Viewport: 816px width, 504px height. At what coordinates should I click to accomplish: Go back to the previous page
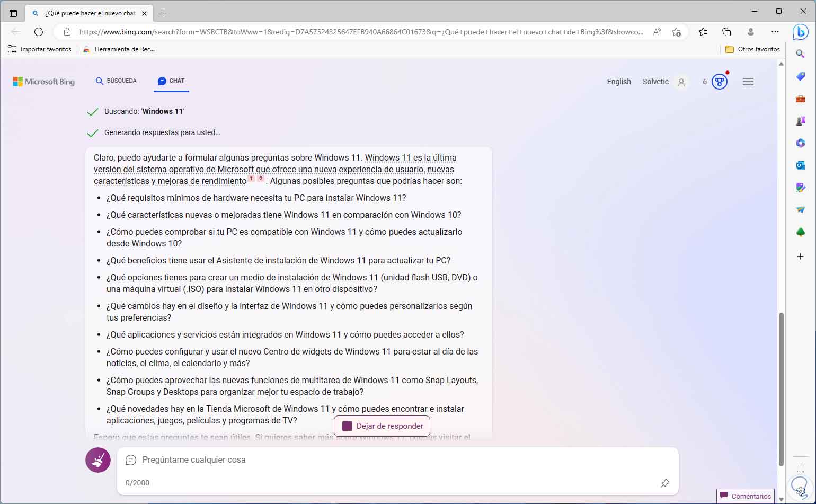click(x=16, y=32)
